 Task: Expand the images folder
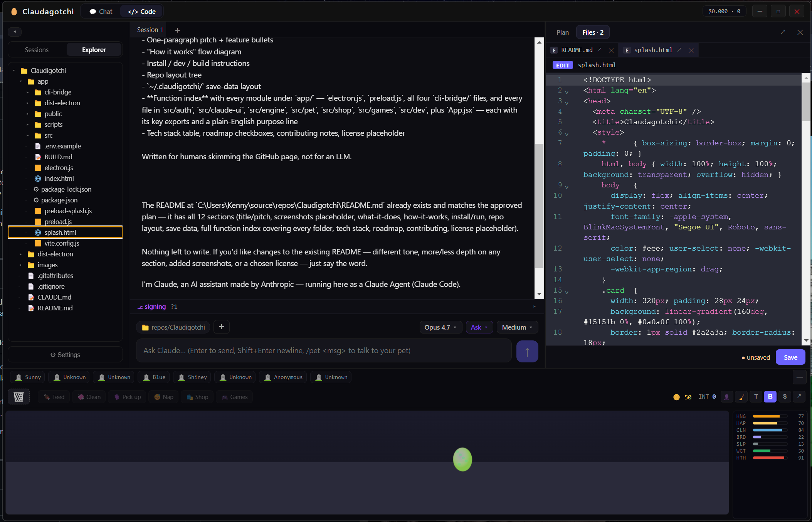(21, 265)
